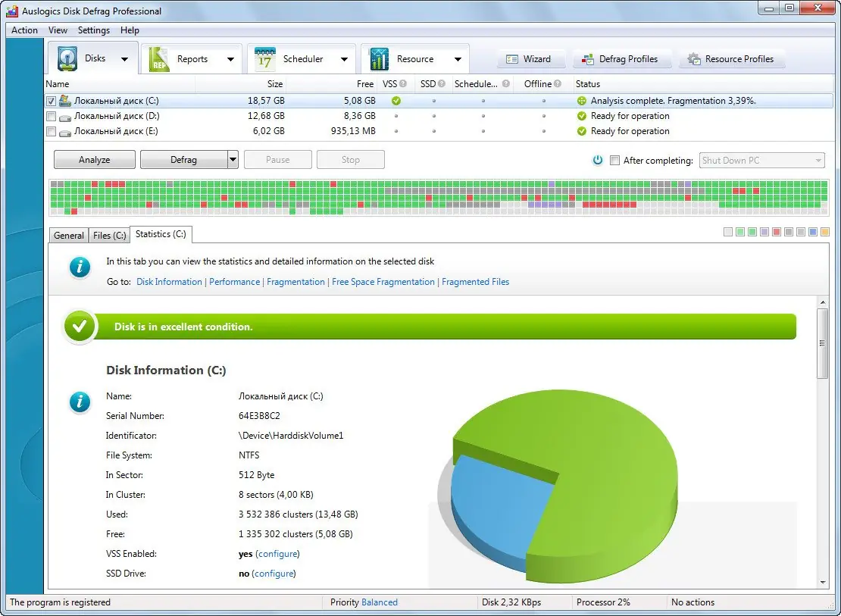
Task: Click the Stop button
Action: (351, 159)
